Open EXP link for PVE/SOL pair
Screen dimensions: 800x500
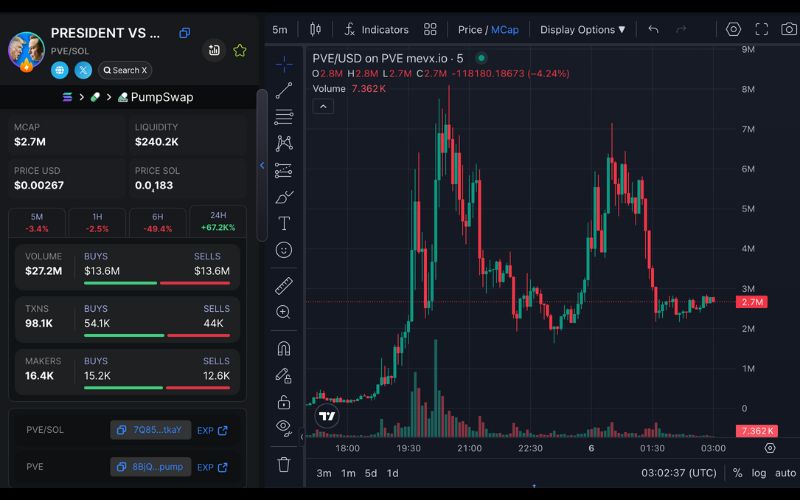point(212,431)
